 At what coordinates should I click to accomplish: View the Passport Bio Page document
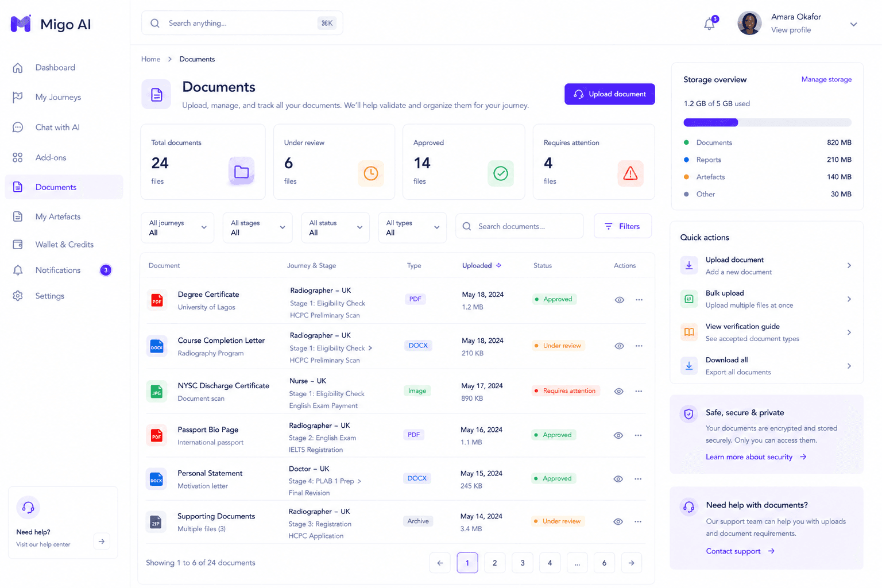[618, 435]
